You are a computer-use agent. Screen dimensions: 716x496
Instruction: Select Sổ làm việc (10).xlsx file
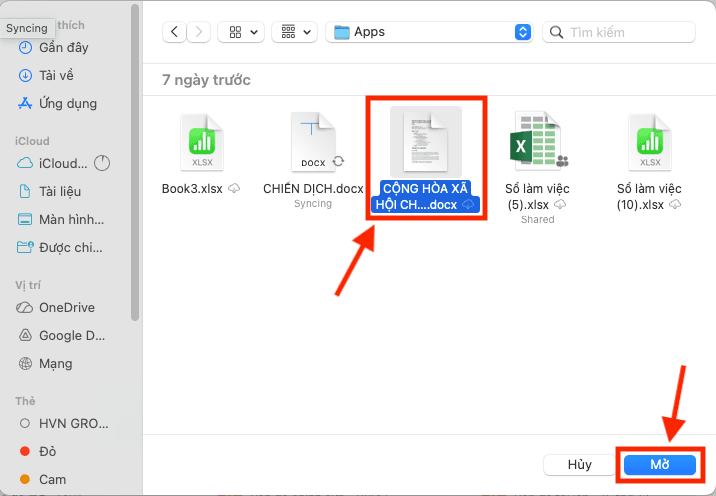(x=649, y=142)
